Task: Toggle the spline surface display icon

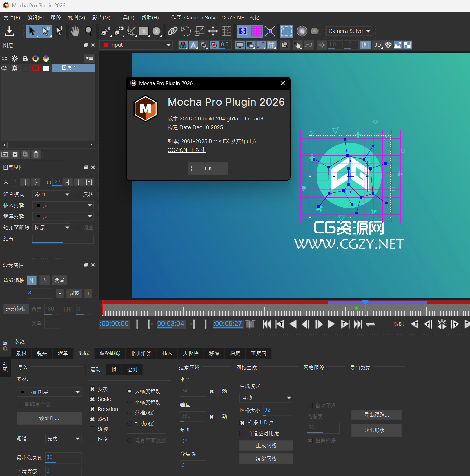Action: [x=242, y=31]
